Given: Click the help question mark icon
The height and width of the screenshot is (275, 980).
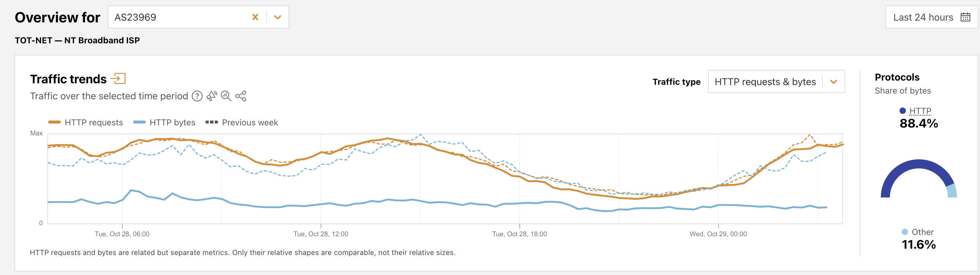Looking at the screenshot, I should click(197, 96).
